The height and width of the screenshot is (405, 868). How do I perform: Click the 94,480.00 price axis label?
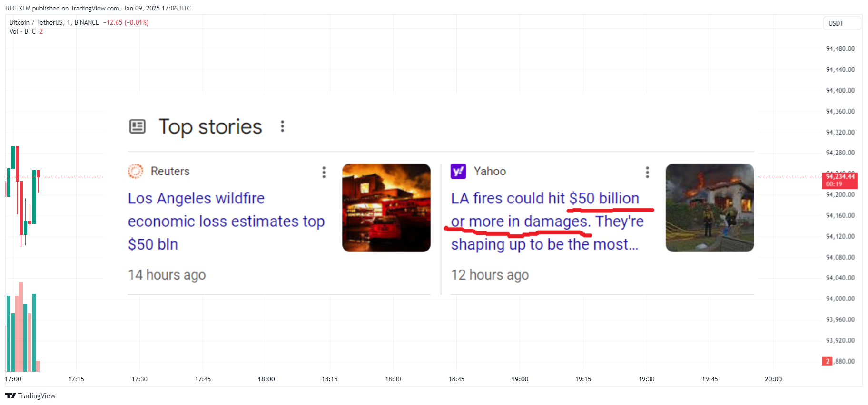tap(840, 48)
